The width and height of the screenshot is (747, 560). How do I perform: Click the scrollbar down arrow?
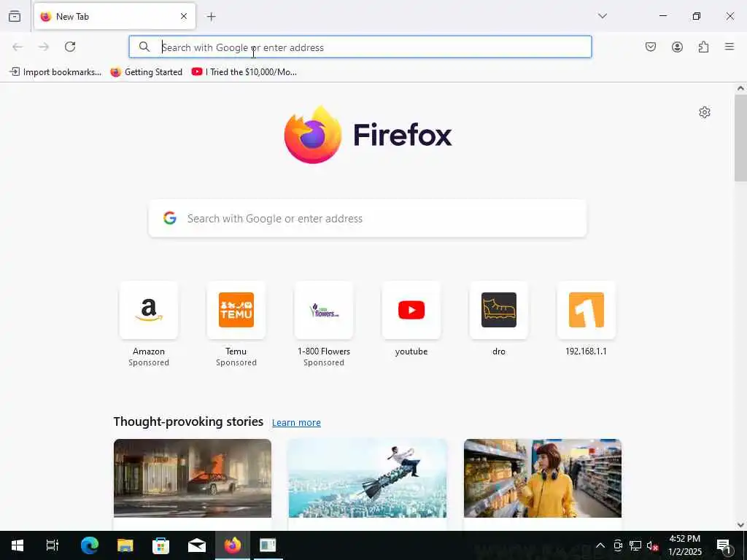coord(740,525)
